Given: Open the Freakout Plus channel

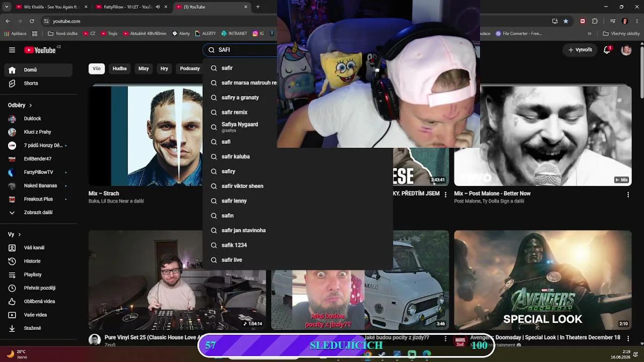Looking at the screenshot, I should [38, 199].
